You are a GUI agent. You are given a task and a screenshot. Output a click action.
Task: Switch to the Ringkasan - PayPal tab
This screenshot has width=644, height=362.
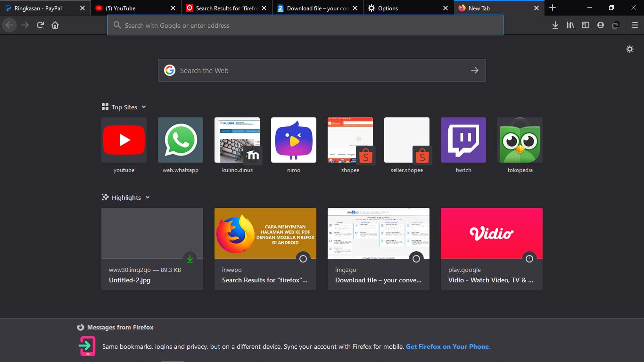tap(45, 8)
